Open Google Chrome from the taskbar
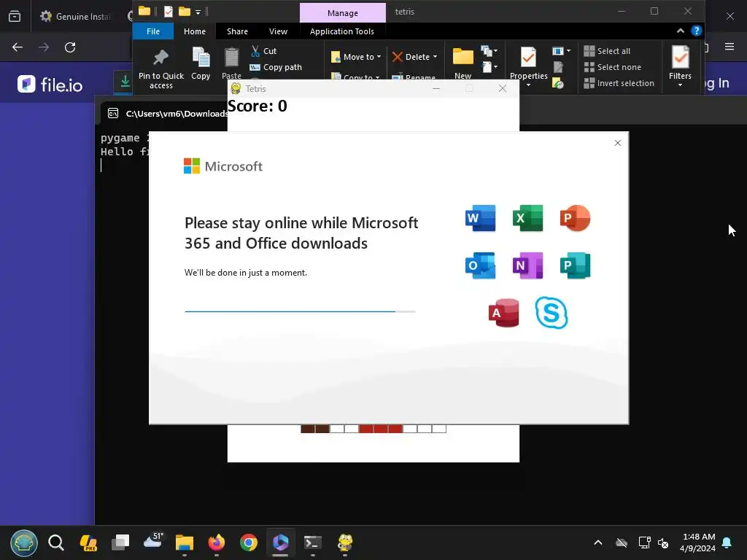747x560 pixels. tap(249, 542)
